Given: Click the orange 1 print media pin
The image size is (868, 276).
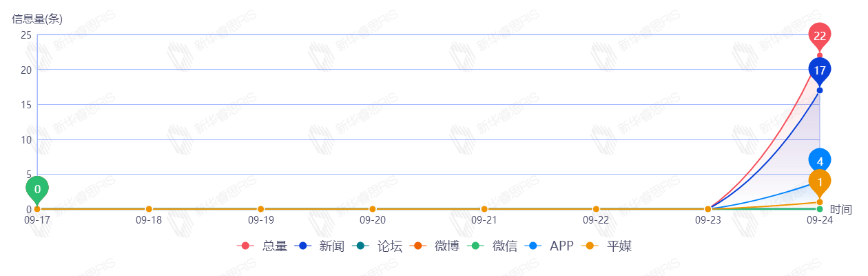Looking at the screenshot, I should tap(820, 181).
